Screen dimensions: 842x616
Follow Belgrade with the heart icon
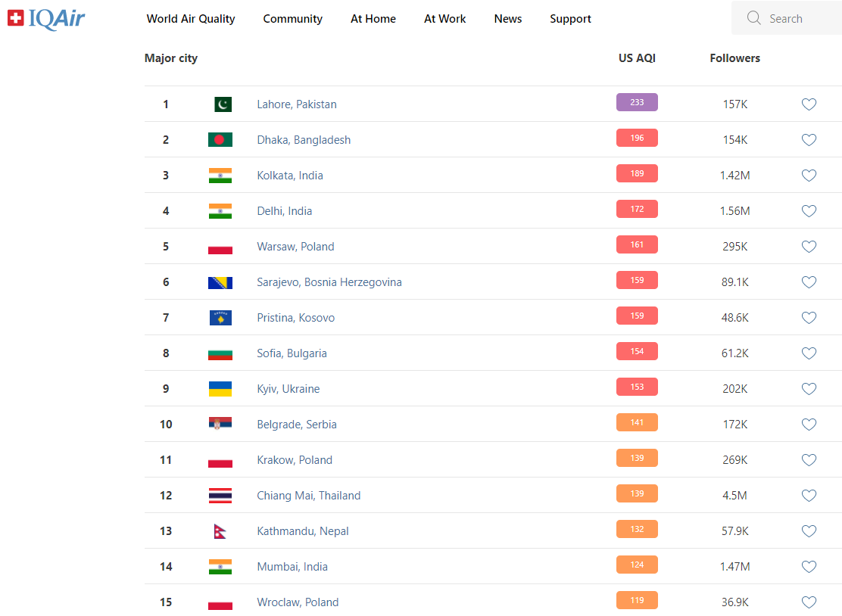click(x=809, y=425)
